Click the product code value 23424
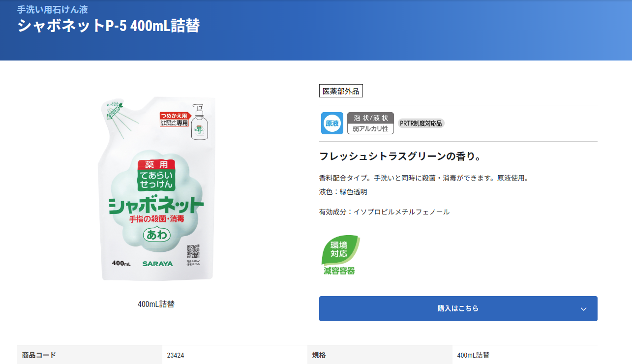632x364 pixels. click(x=176, y=355)
